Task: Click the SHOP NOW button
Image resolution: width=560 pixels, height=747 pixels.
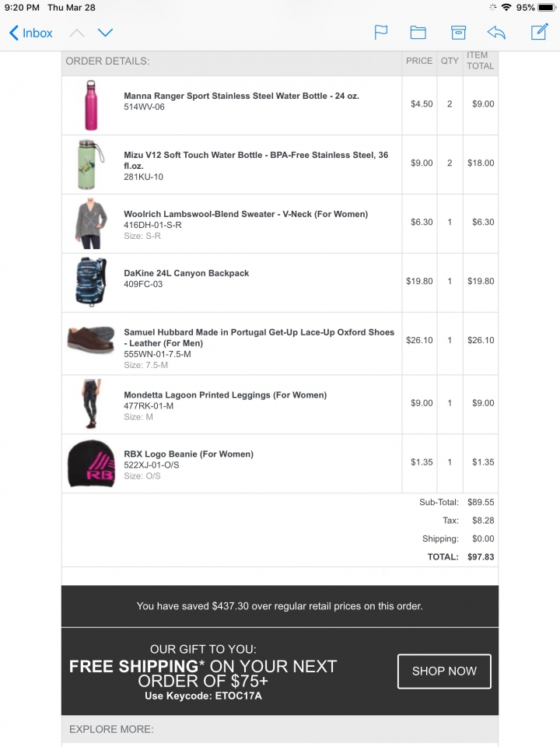Action: point(444,672)
